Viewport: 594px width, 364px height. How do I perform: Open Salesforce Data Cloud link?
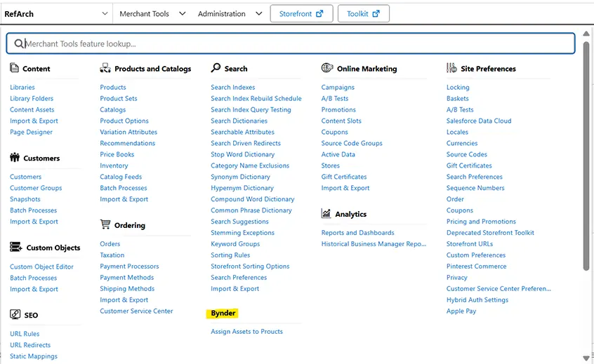[478, 121]
